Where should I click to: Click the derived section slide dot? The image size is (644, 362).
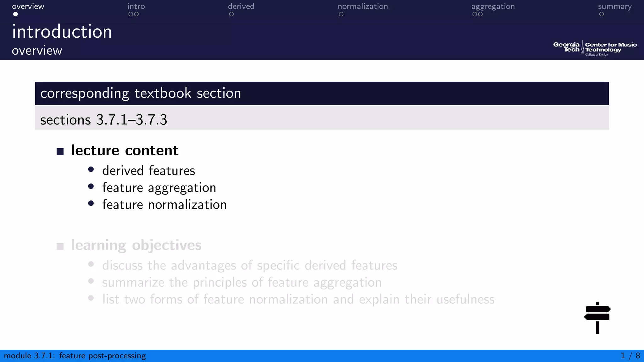tap(231, 14)
